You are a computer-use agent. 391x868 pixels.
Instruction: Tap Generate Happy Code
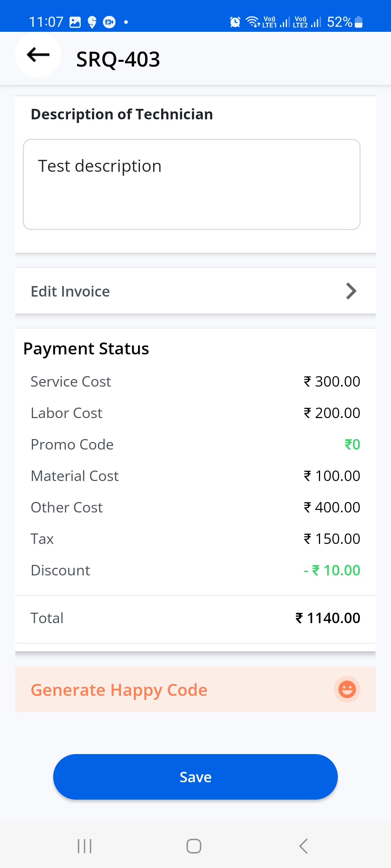tap(119, 690)
